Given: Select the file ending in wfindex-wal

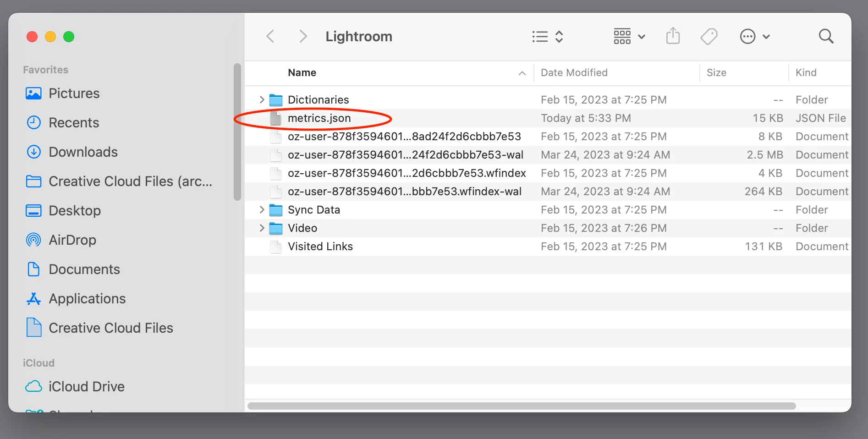Looking at the screenshot, I should coord(405,192).
